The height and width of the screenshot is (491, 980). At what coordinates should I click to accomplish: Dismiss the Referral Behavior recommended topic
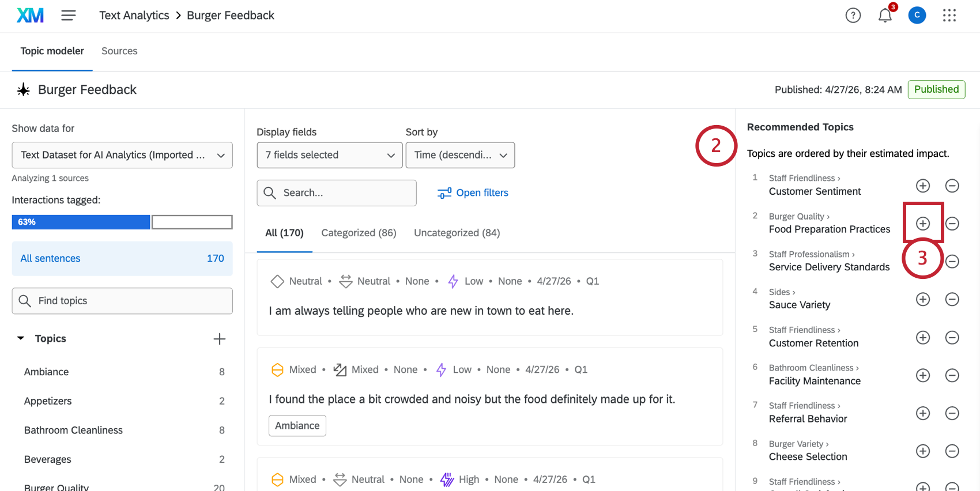click(x=952, y=413)
